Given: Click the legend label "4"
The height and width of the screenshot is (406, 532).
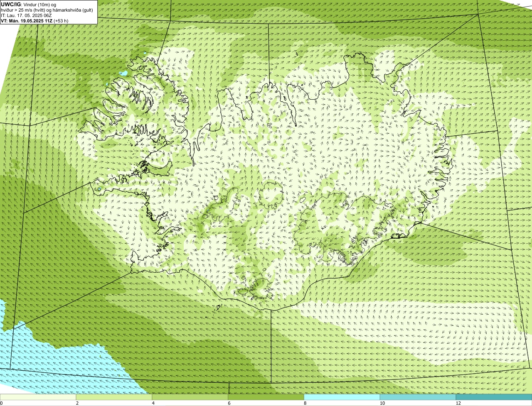Looking at the screenshot, I should tap(153, 403).
